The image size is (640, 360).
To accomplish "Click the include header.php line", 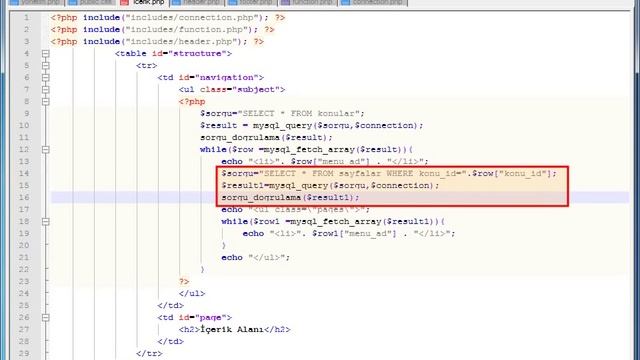I will (x=157, y=42).
